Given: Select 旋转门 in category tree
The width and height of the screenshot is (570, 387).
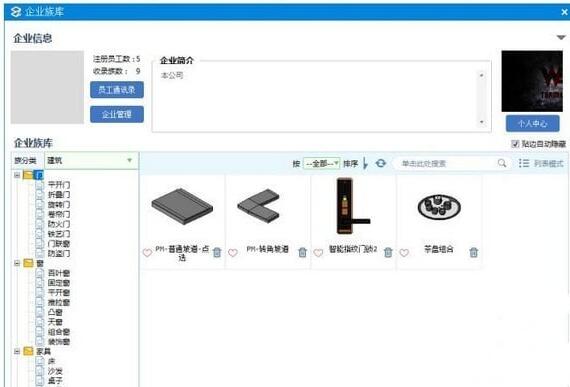Looking at the screenshot, I should coord(59,205).
